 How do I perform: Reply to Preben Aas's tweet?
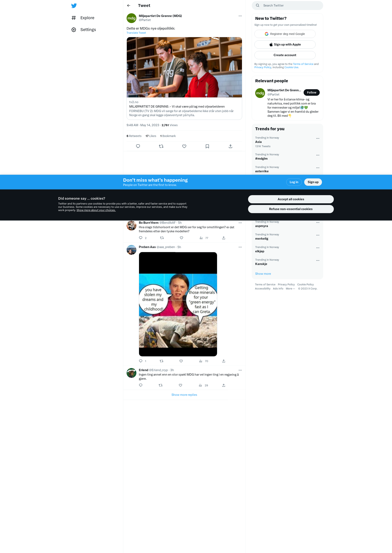[x=141, y=361]
